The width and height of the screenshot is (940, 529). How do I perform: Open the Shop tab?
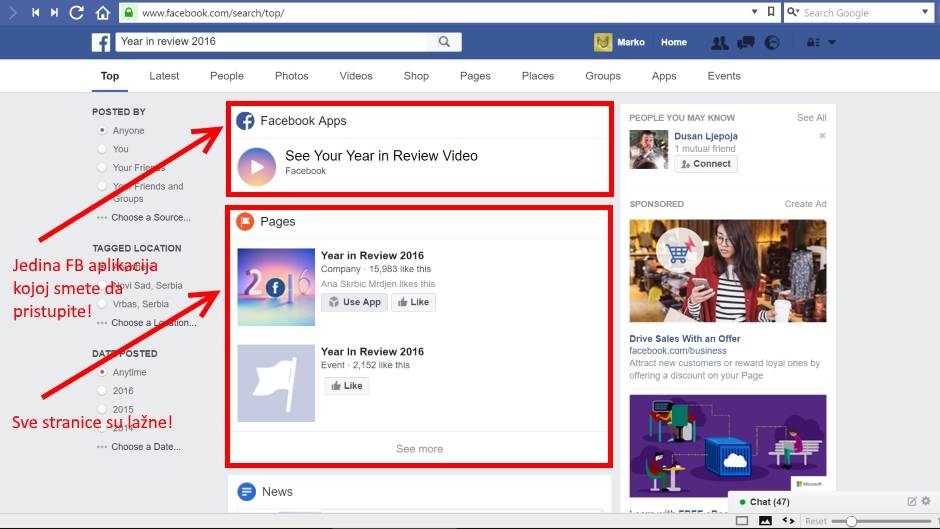[x=416, y=76]
